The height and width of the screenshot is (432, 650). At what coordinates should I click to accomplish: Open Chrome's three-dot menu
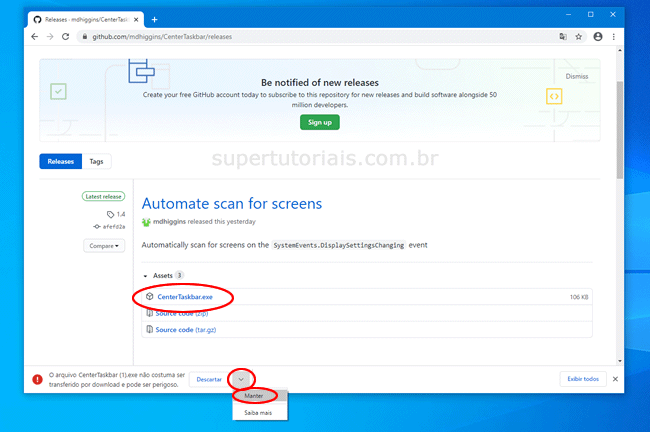coord(613,37)
